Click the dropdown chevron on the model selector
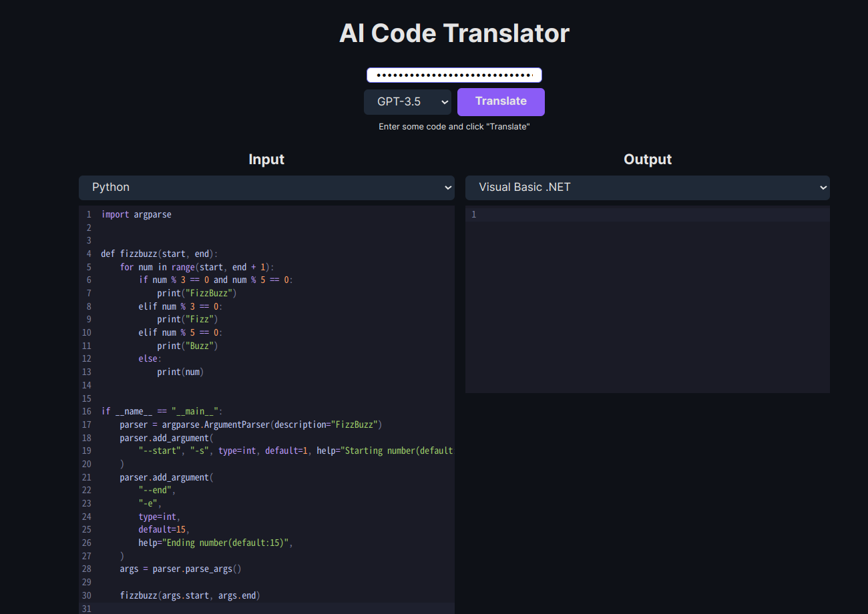 (445, 101)
